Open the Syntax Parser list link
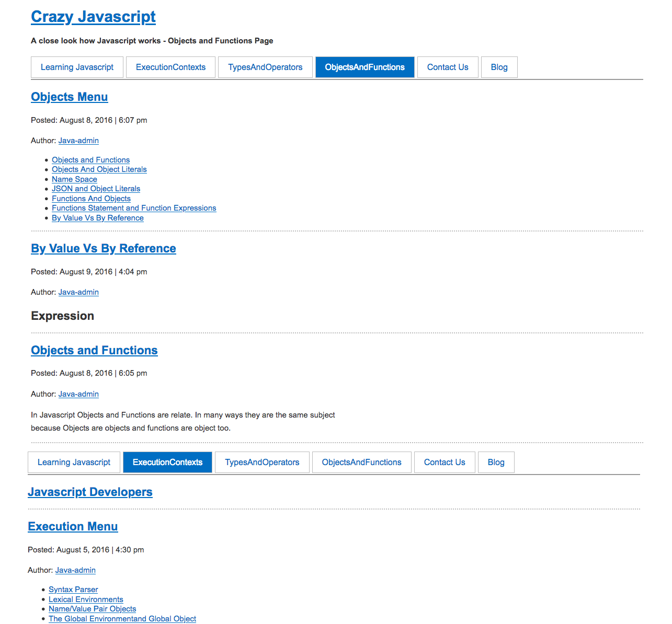The height and width of the screenshot is (624, 672). coord(73,590)
